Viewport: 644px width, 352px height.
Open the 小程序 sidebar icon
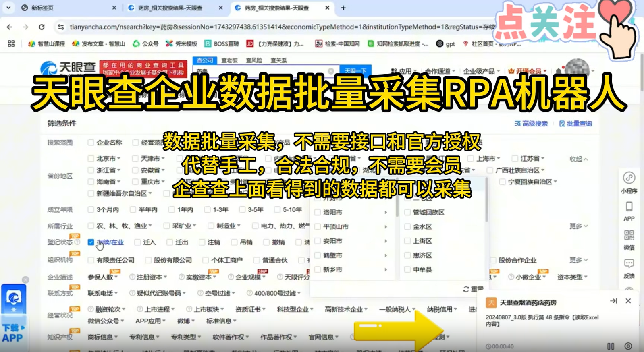click(629, 183)
